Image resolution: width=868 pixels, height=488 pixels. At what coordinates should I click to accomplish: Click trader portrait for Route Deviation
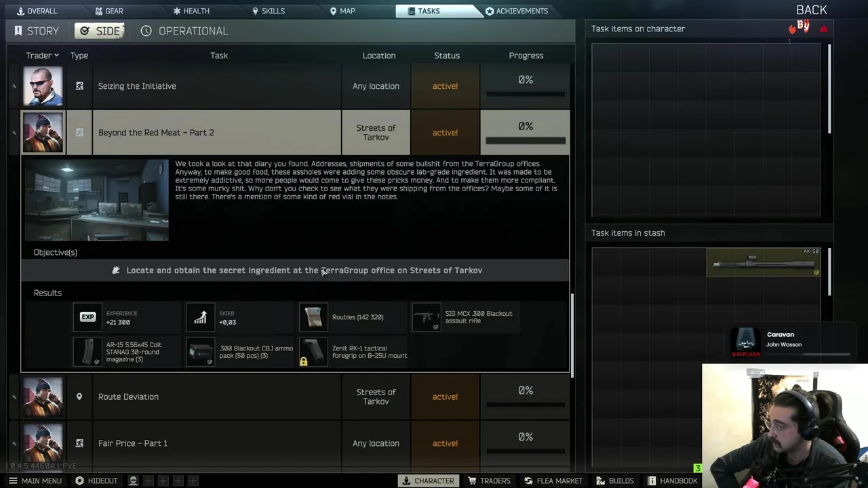click(x=43, y=396)
